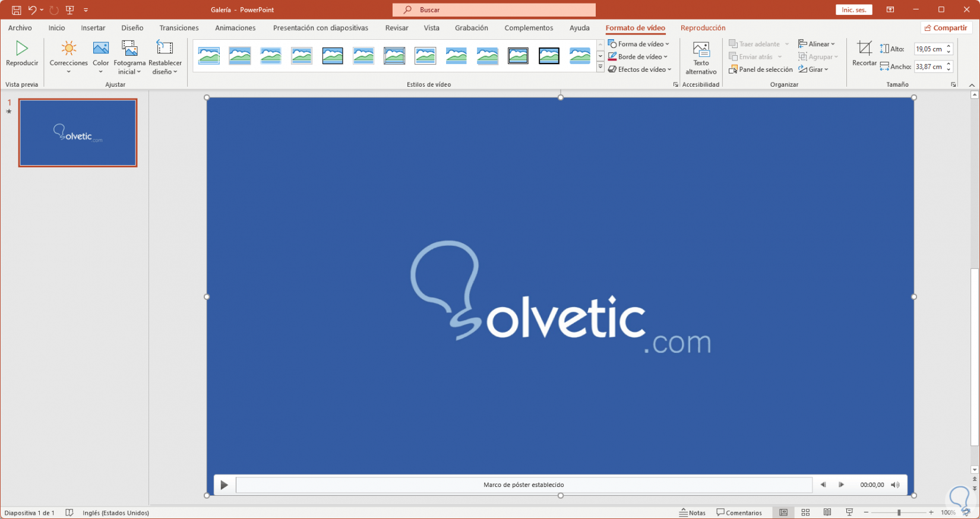The width and height of the screenshot is (980, 519).
Task: Click the video volume speaker icon
Action: point(895,485)
